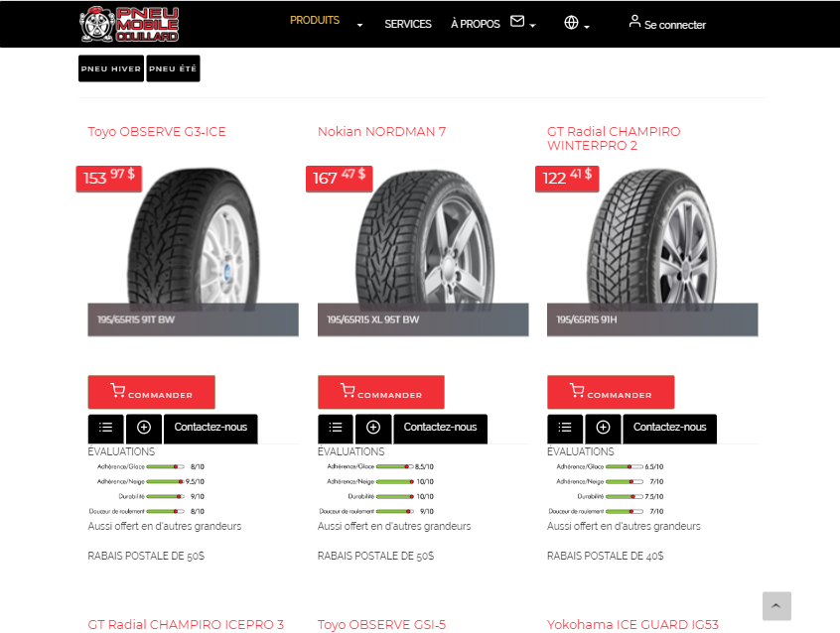Open the Pneu Mobile Couillard logo home link
The height and width of the screenshot is (633, 840).
129,24
